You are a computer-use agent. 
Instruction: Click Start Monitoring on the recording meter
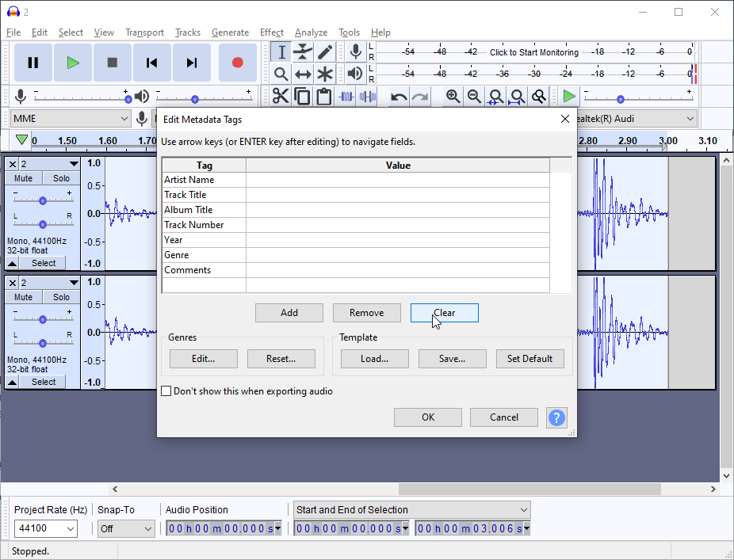pos(534,52)
